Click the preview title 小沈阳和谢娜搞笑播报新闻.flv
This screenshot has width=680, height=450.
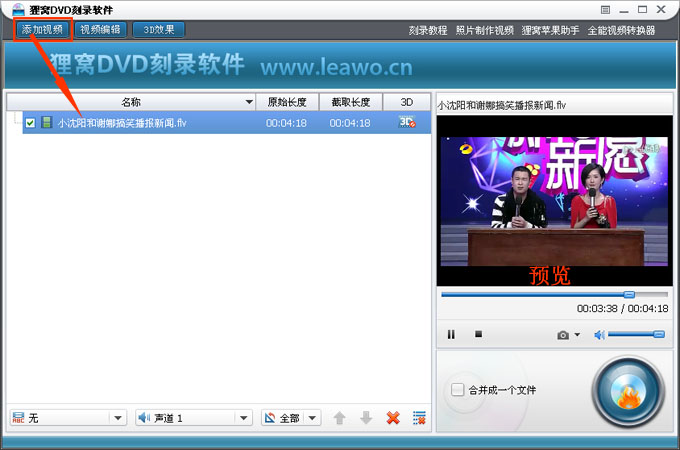501,105
